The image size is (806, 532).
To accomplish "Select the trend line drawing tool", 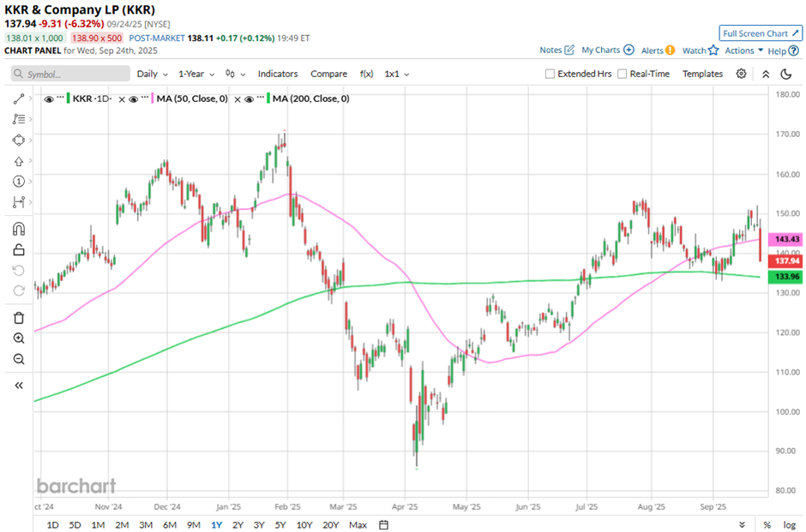I will pos(19,99).
